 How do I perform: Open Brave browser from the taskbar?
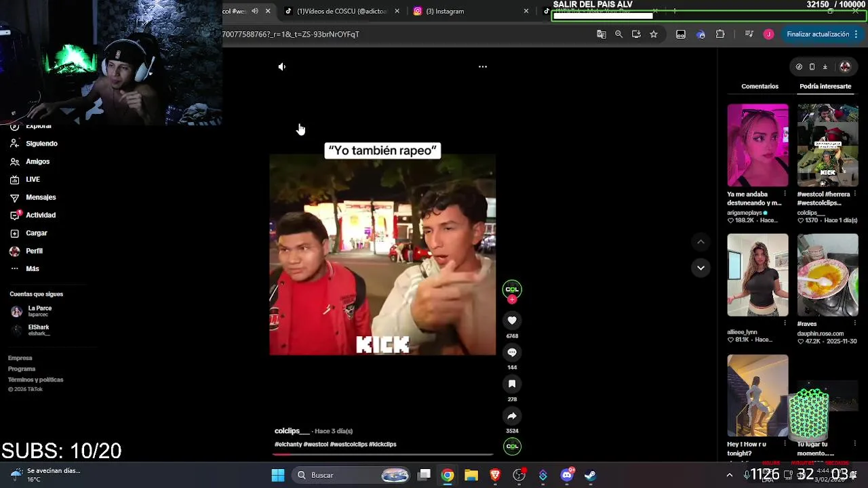tap(495, 475)
